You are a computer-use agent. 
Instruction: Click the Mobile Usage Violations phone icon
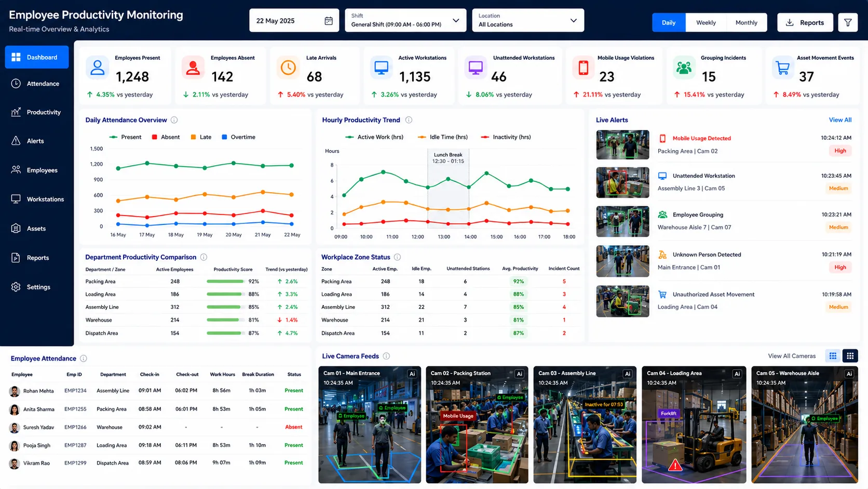[584, 68]
